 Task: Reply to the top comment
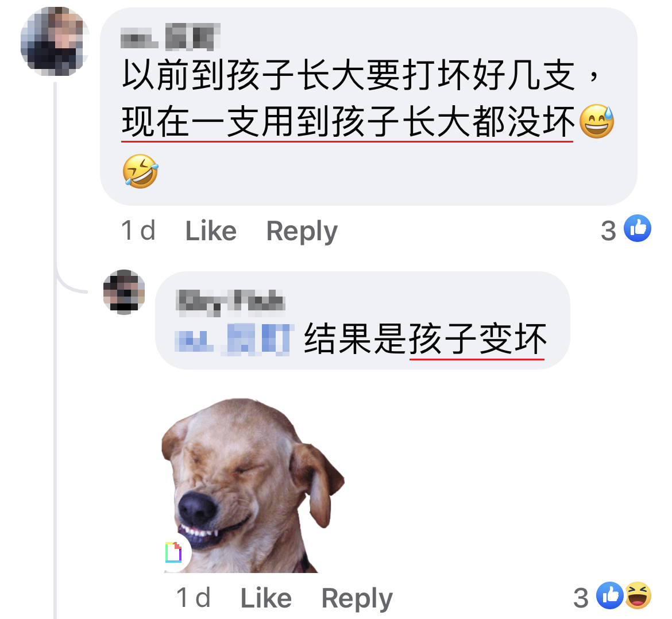click(302, 232)
